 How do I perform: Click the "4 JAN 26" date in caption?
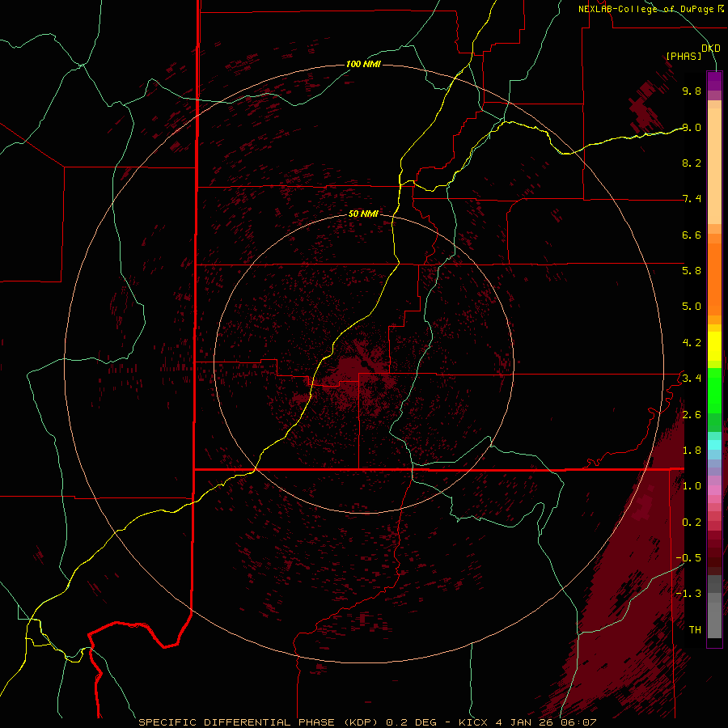pos(525,722)
